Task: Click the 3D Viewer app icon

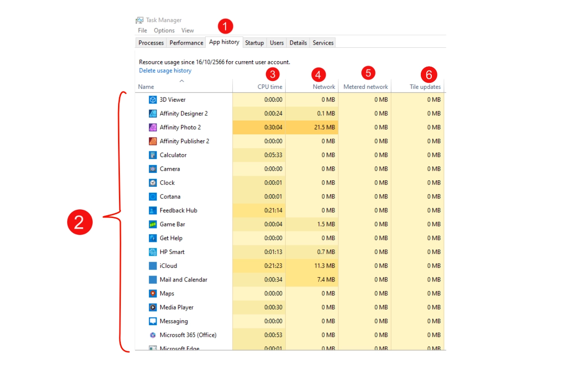Action: tap(153, 100)
